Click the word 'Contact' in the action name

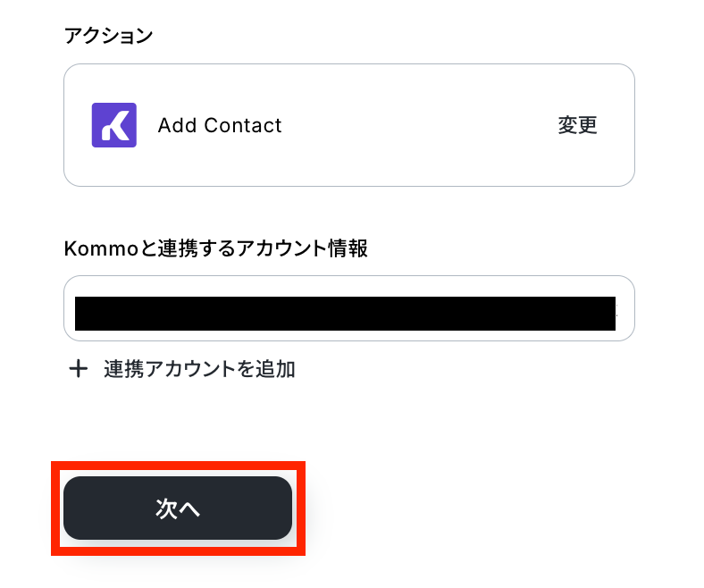(x=242, y=125)
